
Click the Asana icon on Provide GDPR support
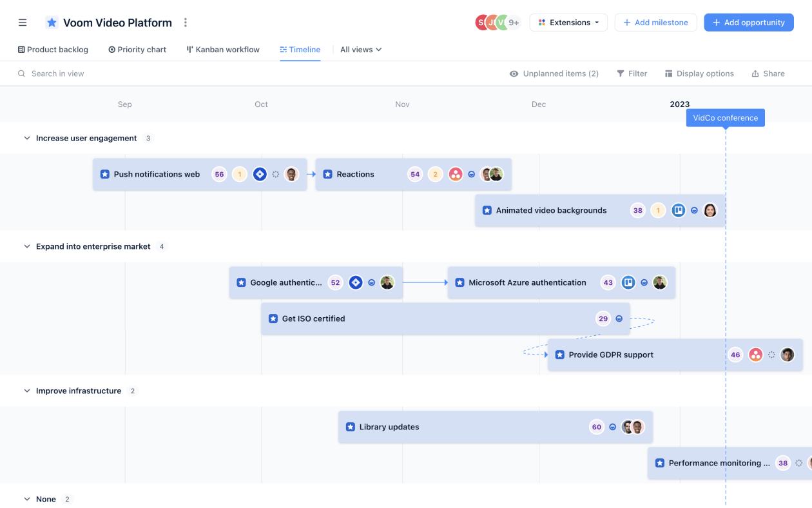[x=755, y=355]
